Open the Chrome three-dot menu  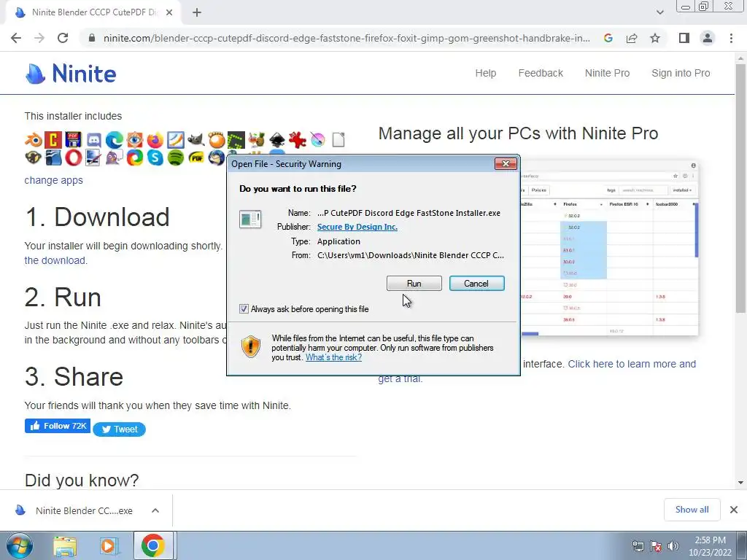coord(731,38)
